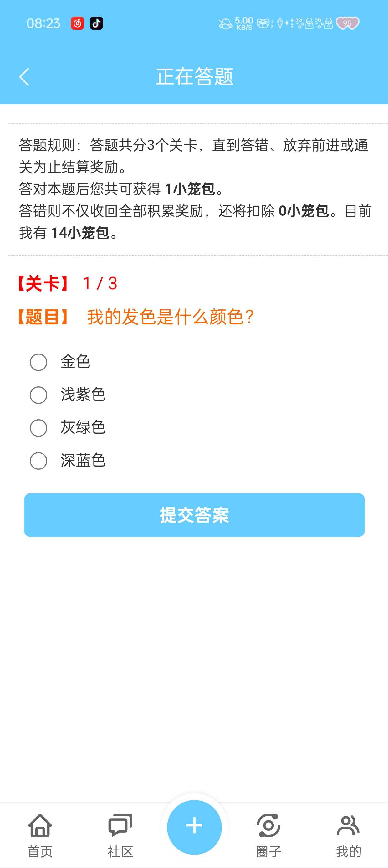Tap the 首页 tab label
This screenshot has height=868, width=388.
tap(40, 851)
